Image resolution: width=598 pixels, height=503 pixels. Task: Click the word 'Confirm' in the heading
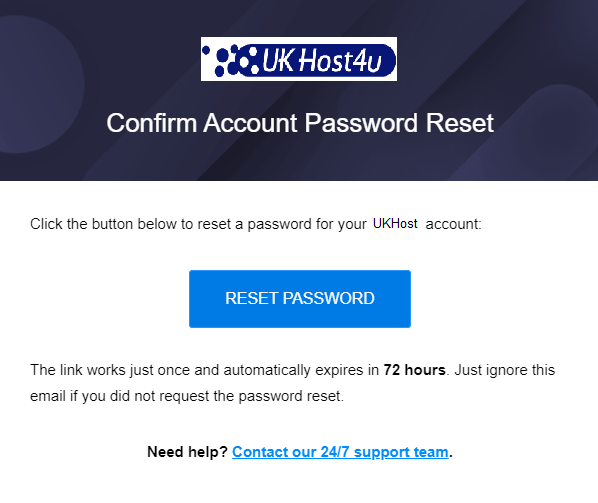point(151,123)
